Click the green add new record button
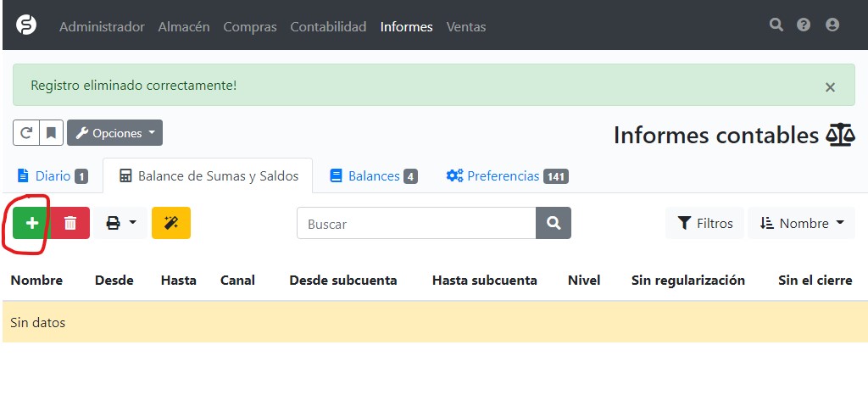This screenshot has width=868, height=406. click(31, 223)
